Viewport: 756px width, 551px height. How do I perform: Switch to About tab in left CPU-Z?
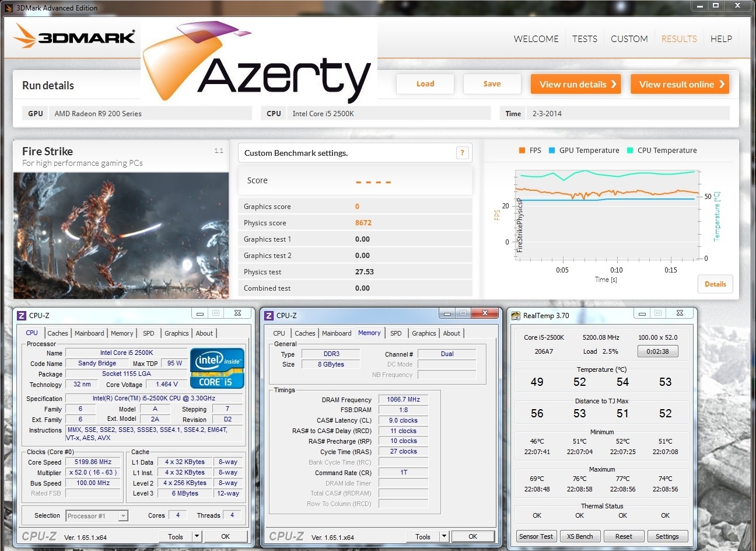point(204,333)
